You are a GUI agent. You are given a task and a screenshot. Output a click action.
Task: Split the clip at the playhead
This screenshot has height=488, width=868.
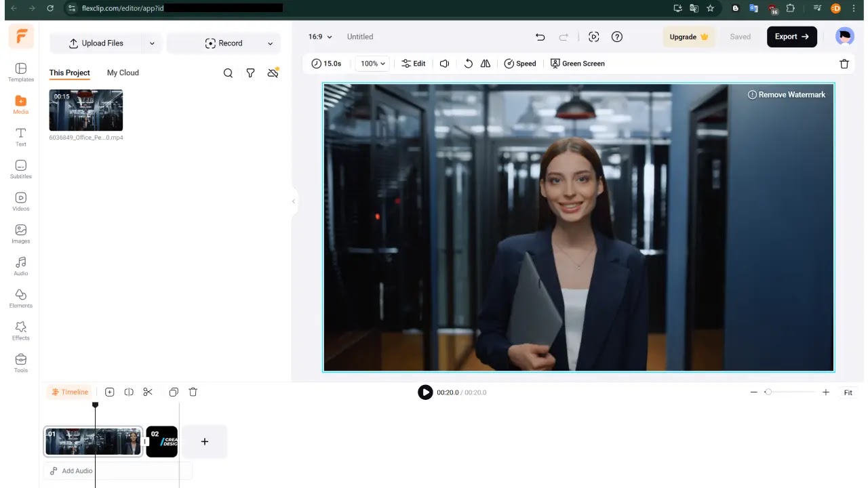(x=129, y=392)
